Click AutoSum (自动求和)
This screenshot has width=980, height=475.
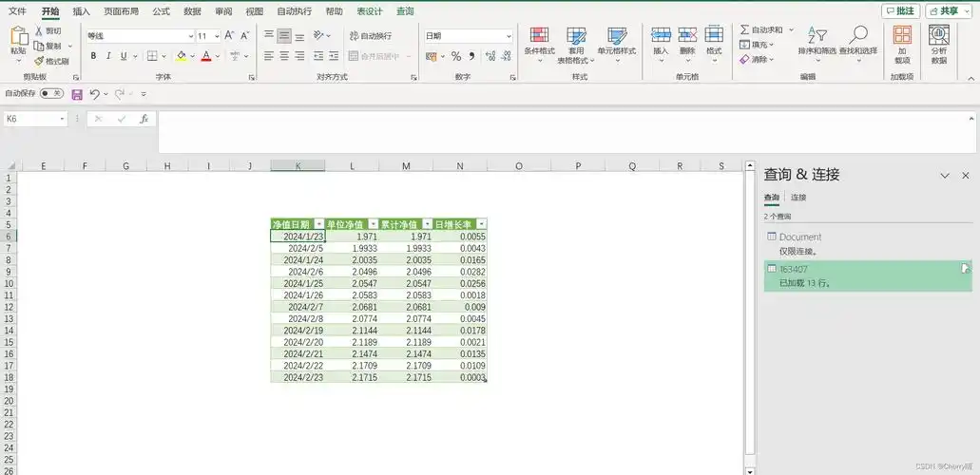[x=762, y=30]
